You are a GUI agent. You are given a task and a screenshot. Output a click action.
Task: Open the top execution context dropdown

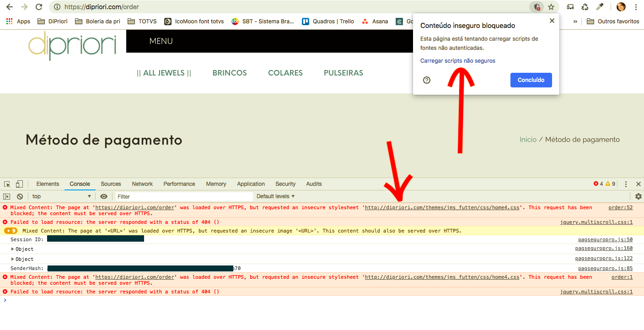click(x=61, y=196)
